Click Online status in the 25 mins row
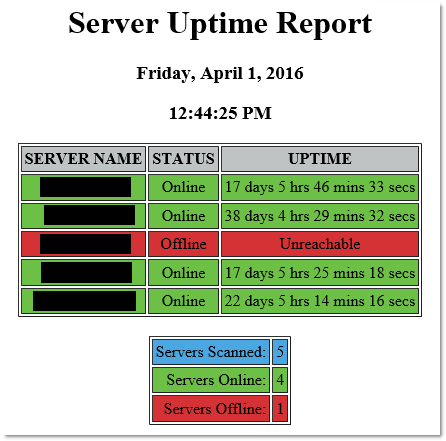The width and height of the screenshot is (446, 441). (183, 273)
